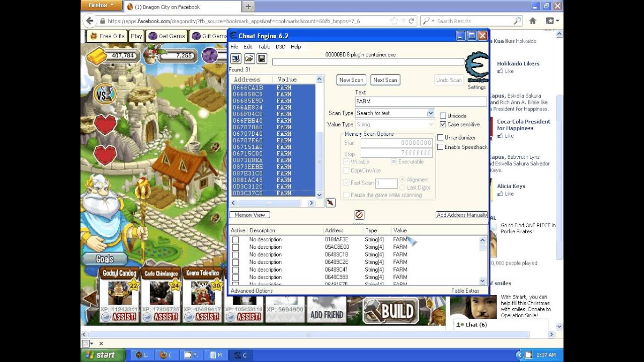Click the found-addresses horizontal scrollbar
This screenshot has height=362, width=644.
point(273,203)
